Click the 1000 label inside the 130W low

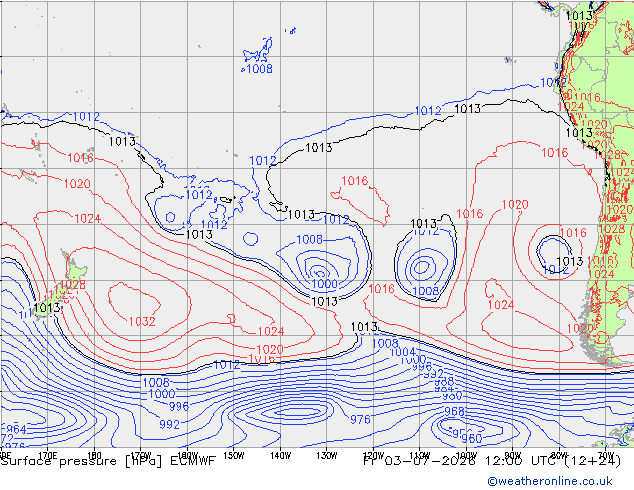[x=324, y=284]
